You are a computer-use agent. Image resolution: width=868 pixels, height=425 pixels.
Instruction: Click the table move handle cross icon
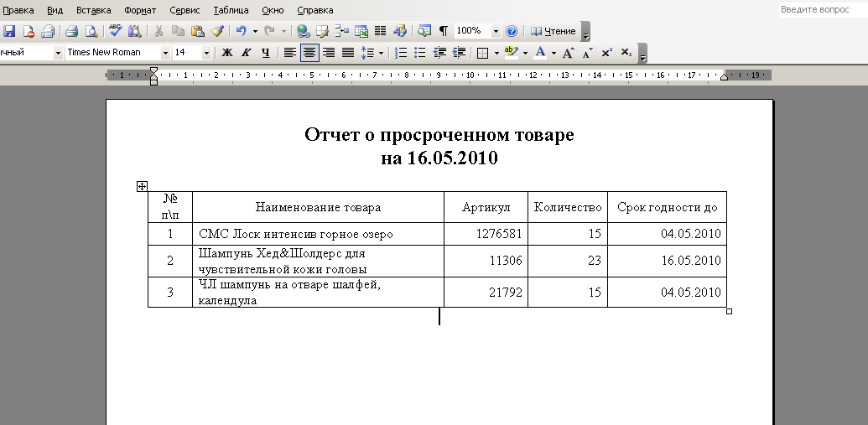pyautogui.click(x=142, y=186)
